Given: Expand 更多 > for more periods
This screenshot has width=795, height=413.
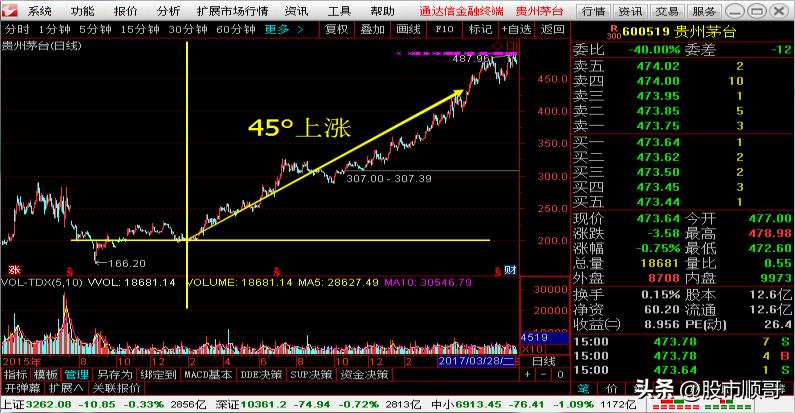Looking at the screenshot, I should 284,29.
